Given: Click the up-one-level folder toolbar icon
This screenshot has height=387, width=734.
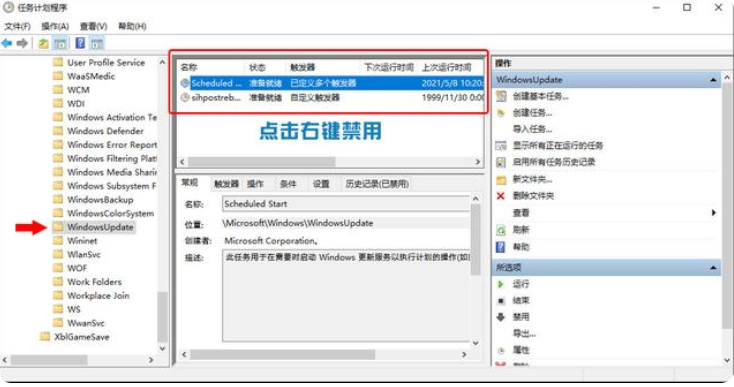Looking at the screenshot, I should coord(43,44).
